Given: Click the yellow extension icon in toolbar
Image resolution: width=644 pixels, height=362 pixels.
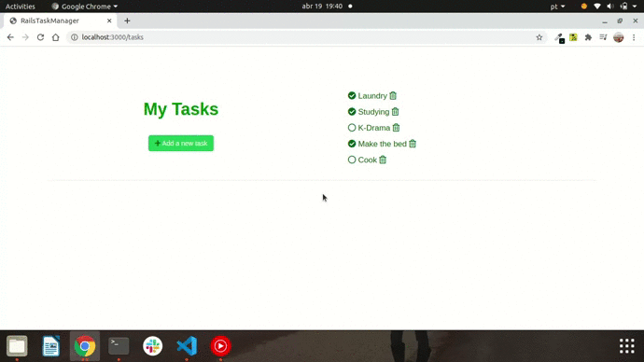Looking at the screenshot, I should coord(573,37).
